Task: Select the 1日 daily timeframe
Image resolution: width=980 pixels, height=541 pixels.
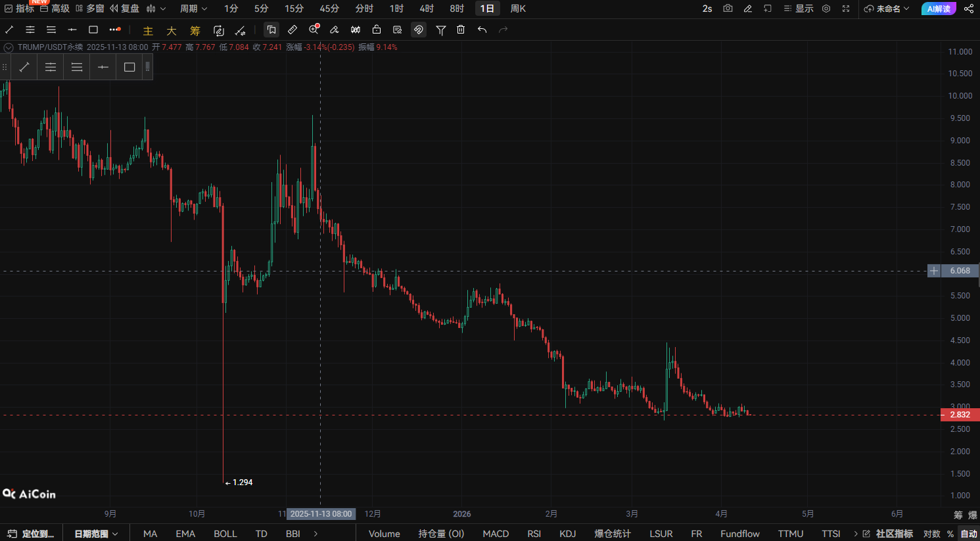Action: point(487,9)
